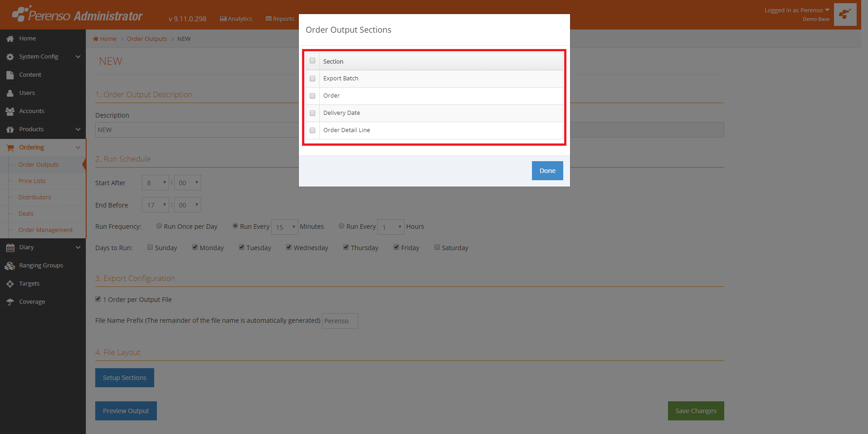Click the System Config gear icon
Viewport: 868px width, 434px height.
pos(10,57)
